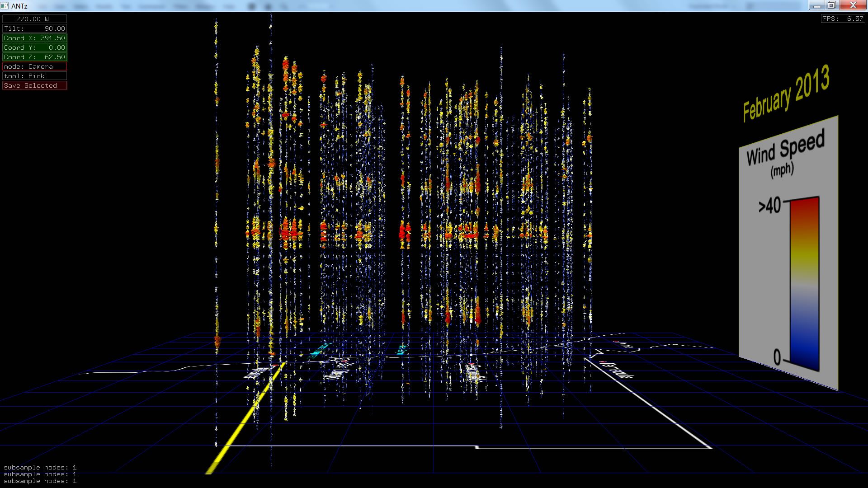
Task: Click the FPS counter display
Action: pyautogui.click(x=843, y=19)
